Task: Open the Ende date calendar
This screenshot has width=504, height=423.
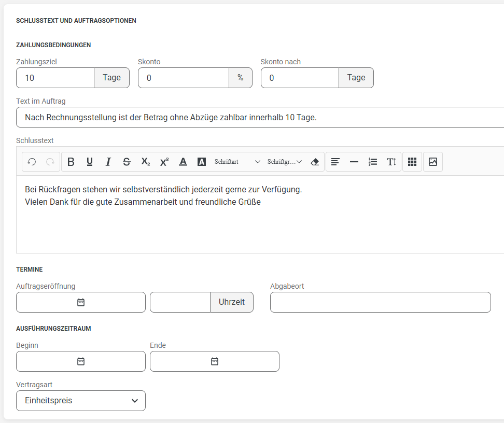Action: pyautogui.click(x=214, y=361)
